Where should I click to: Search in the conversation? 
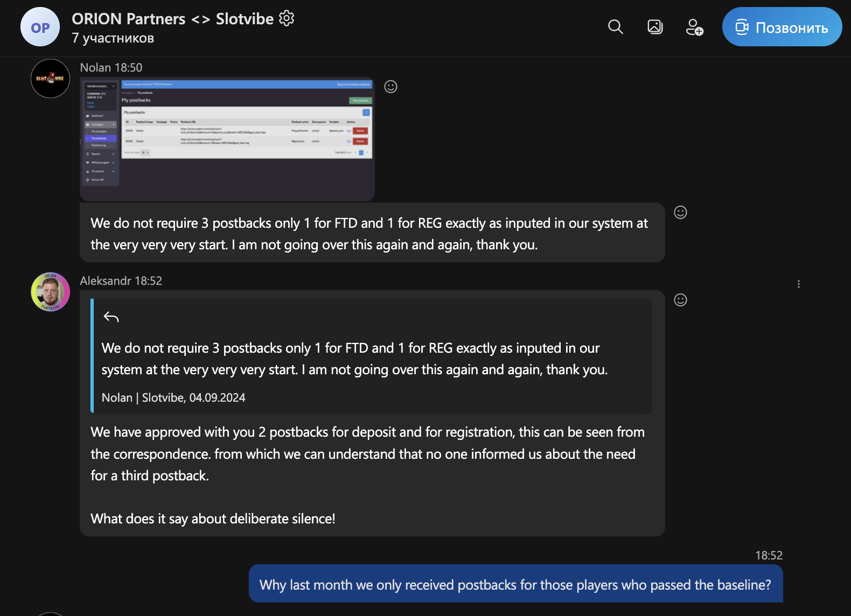[615, 27]
